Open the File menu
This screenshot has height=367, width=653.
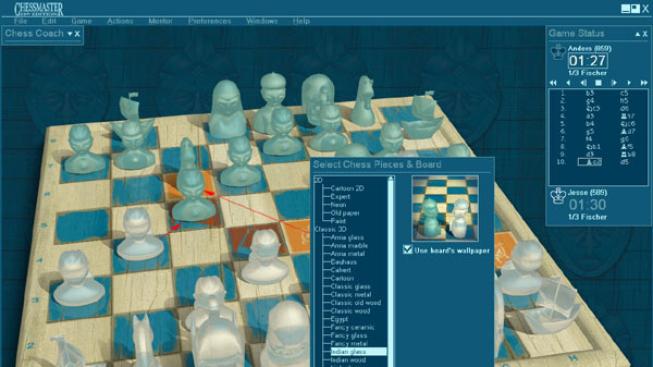point(20,21)
